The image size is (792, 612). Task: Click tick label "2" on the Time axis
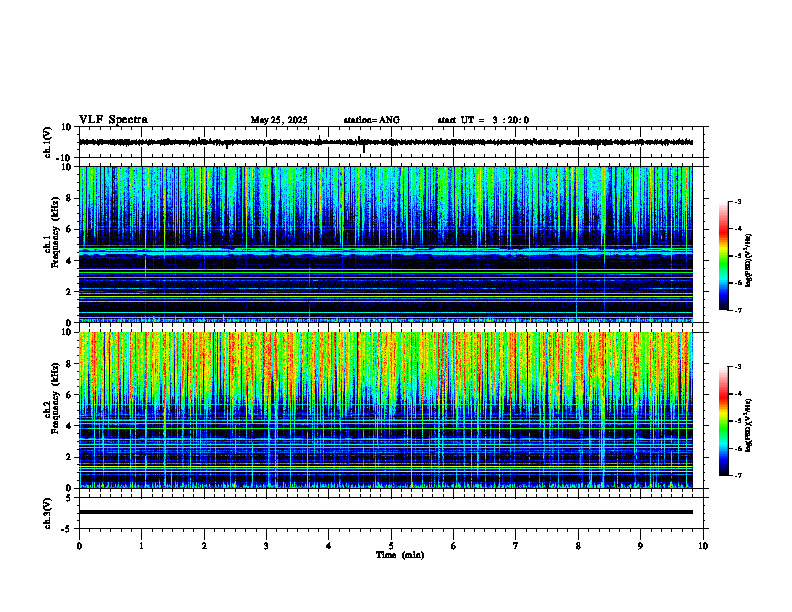pyautogui.click(x=204, y=546)
